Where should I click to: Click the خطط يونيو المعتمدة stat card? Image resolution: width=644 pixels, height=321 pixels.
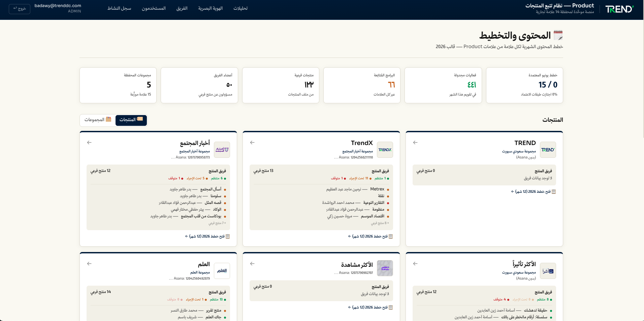[x=524, y=85]
